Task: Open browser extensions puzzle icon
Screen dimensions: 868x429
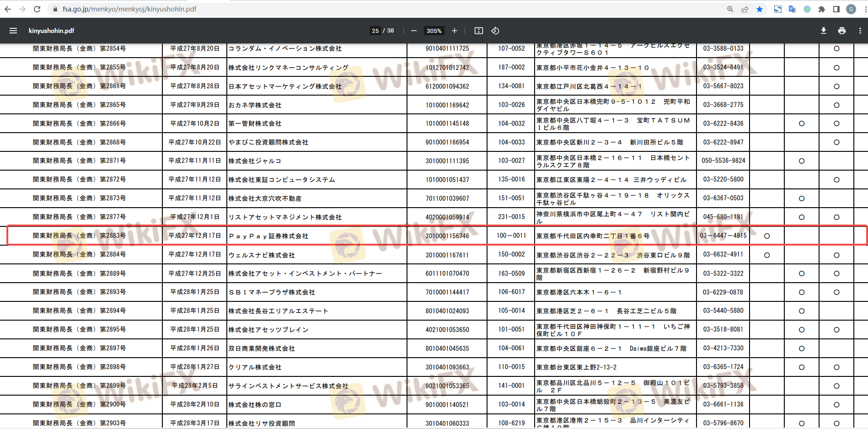Action: tap(822, 9)
